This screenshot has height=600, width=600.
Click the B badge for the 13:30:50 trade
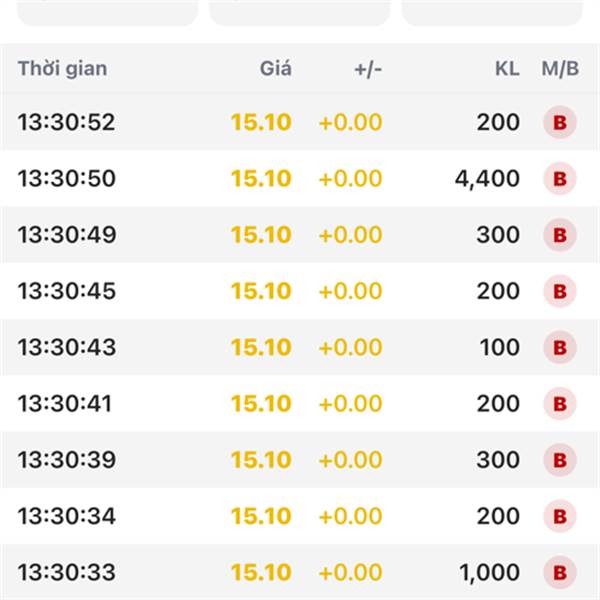[x=560, y=179]
